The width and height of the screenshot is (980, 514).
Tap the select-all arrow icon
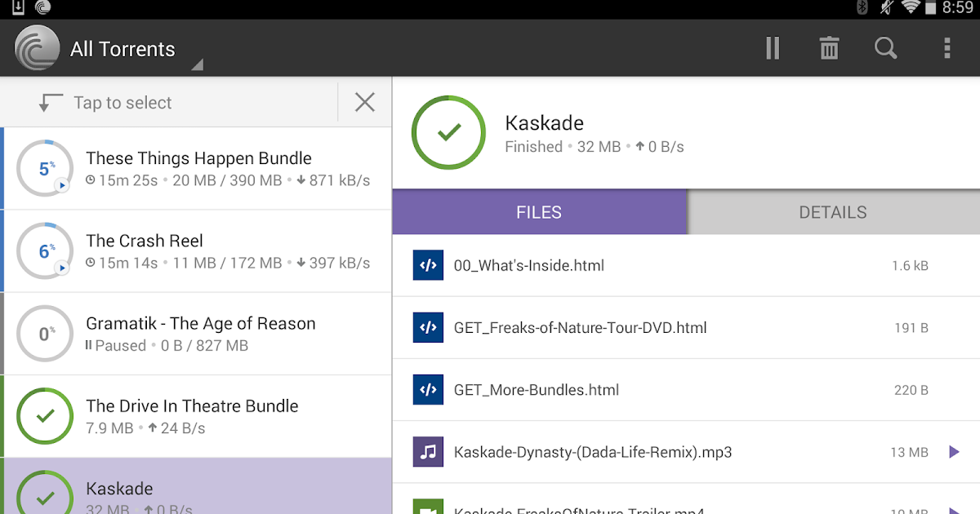coord(51,103)
